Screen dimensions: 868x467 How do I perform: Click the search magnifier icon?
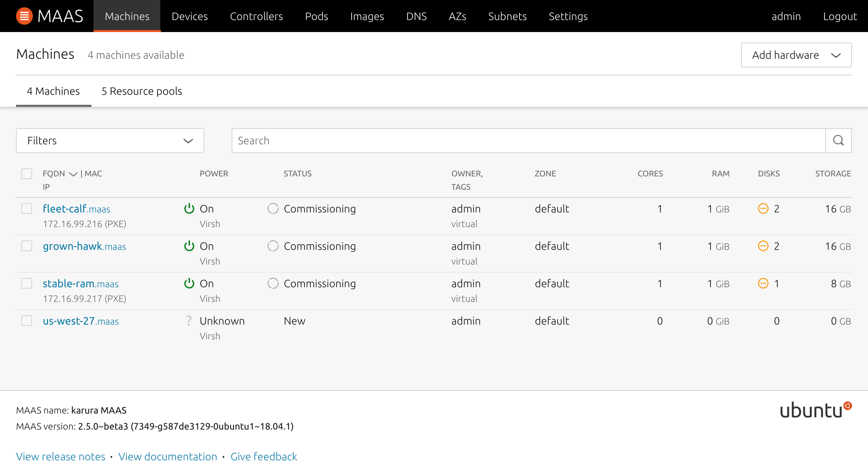(838, 140)
